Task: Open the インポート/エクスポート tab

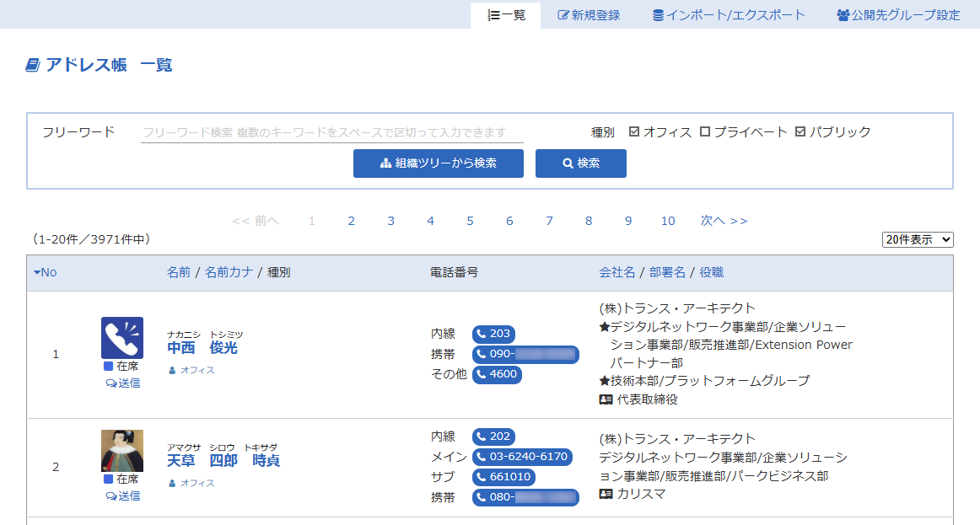Action: pos(729,15)
